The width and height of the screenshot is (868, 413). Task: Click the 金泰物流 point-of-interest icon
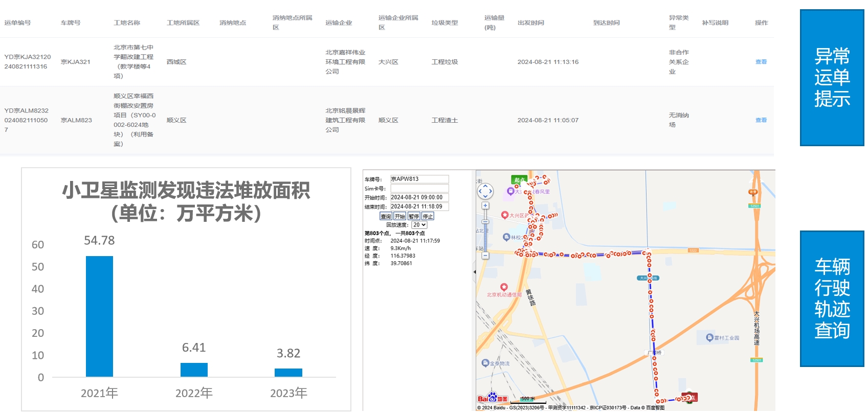pos(485,363)
